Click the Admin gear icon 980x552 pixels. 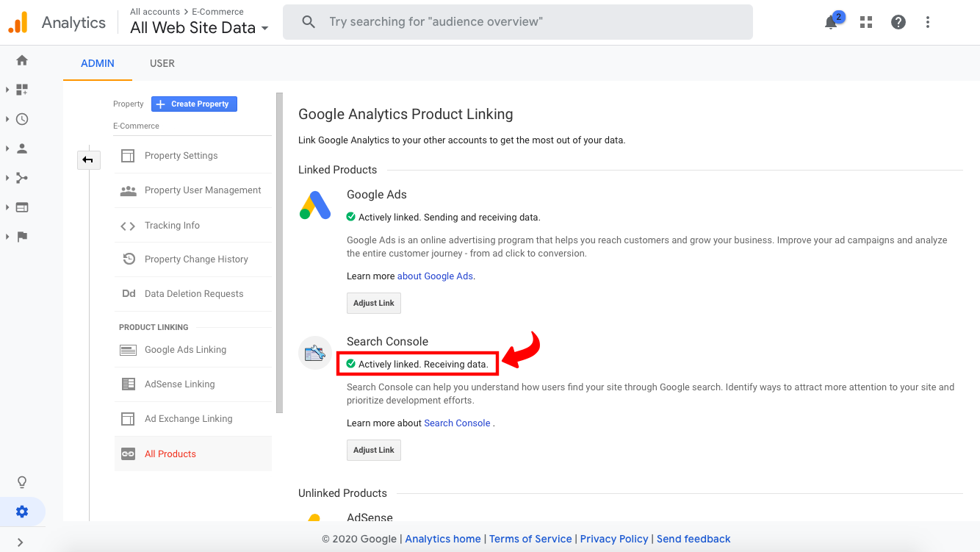click(21, 511)
